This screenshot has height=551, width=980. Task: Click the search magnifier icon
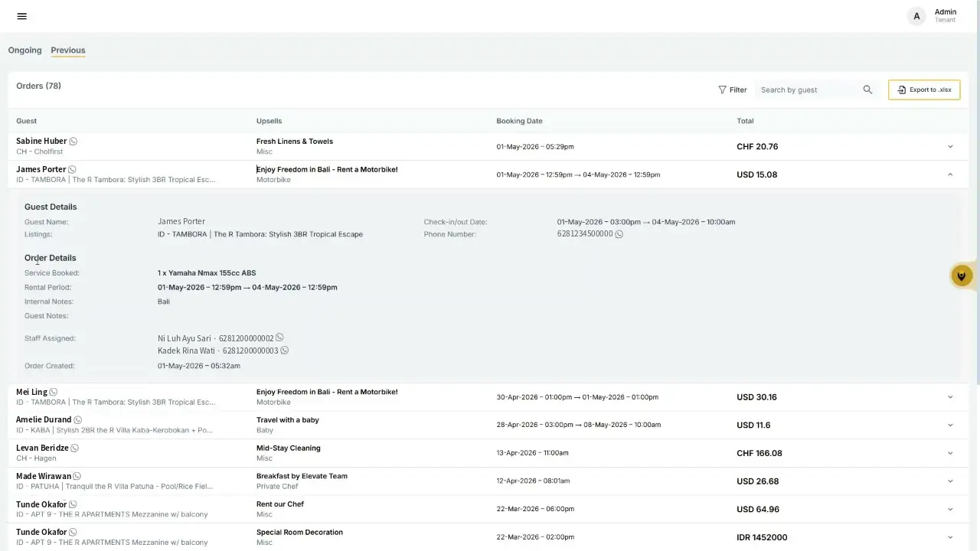pos(867,90)
